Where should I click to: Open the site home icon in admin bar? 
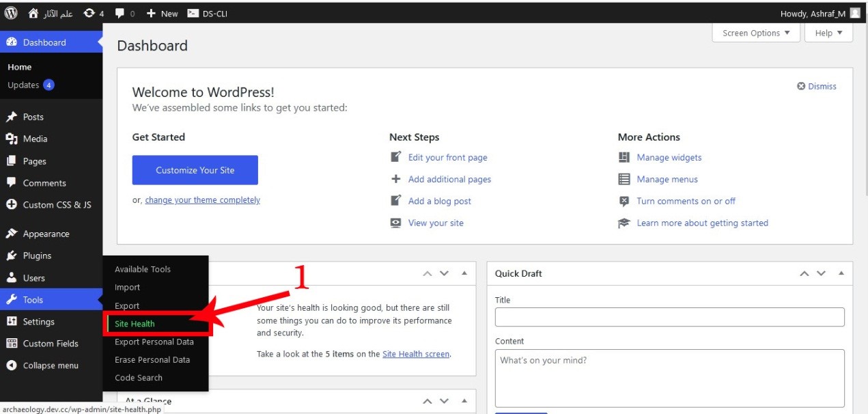click(33, 13)
